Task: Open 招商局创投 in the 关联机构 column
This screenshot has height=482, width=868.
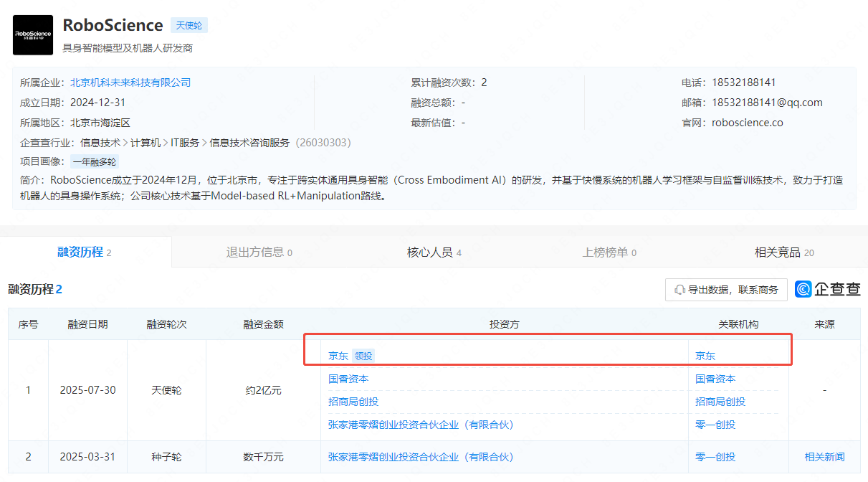Action: click(x=720, y=402)
